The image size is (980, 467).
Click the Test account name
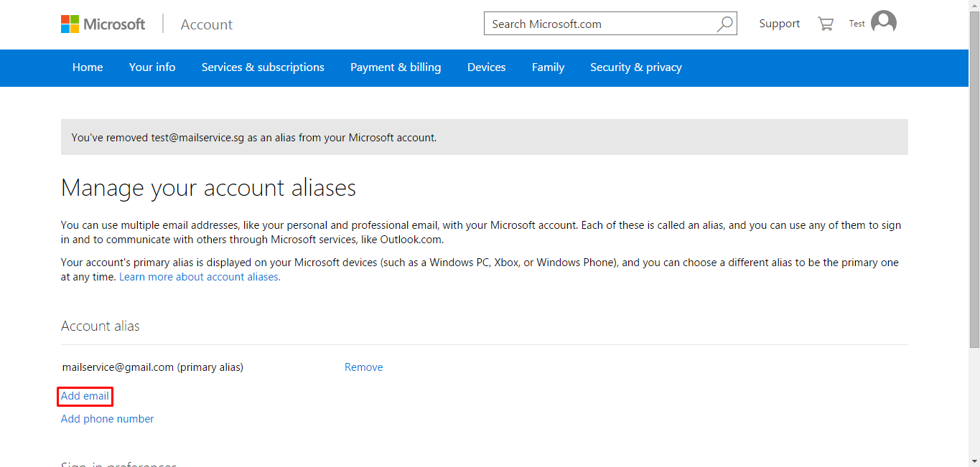point(857,24)
